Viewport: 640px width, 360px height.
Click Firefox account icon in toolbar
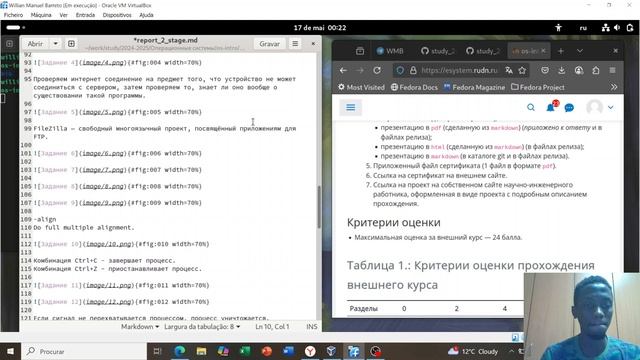[x=579, y=70]
